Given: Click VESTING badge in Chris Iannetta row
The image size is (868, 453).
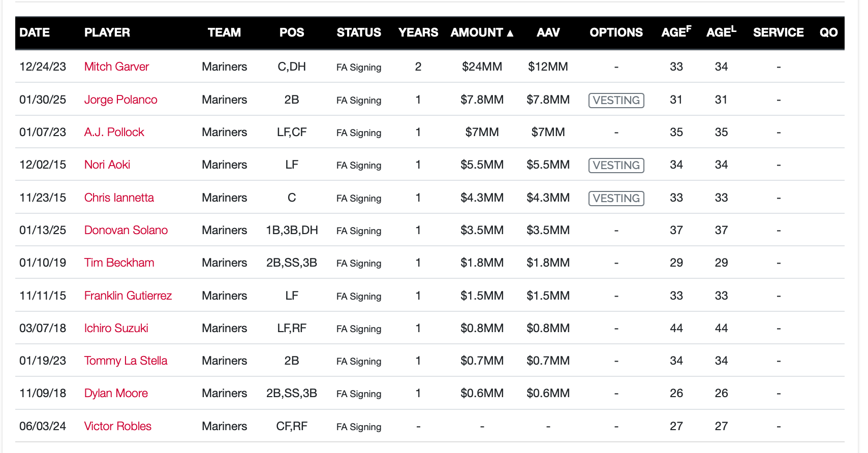Looking at the screenshot, I should (x=616, y=198).
